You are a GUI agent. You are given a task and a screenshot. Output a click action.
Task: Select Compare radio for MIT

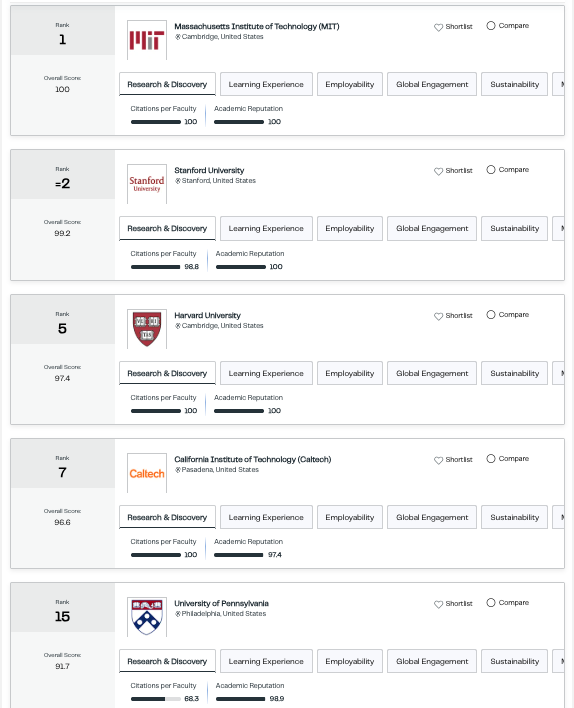pyautogui.click(x=491, y=26)
